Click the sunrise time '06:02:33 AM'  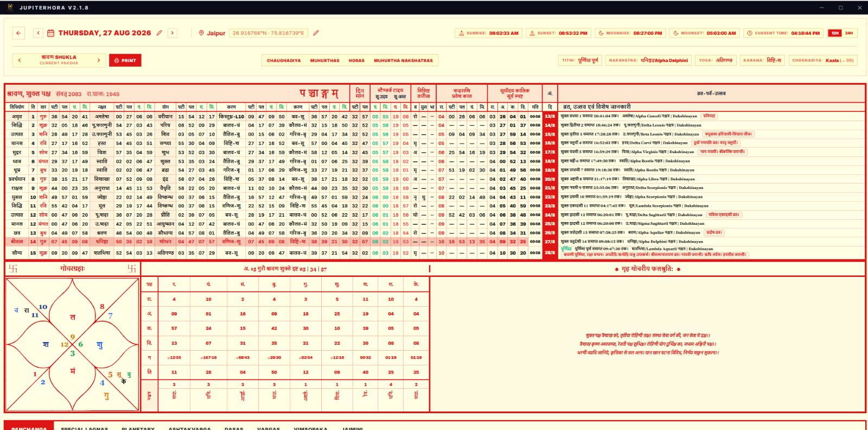504,33
